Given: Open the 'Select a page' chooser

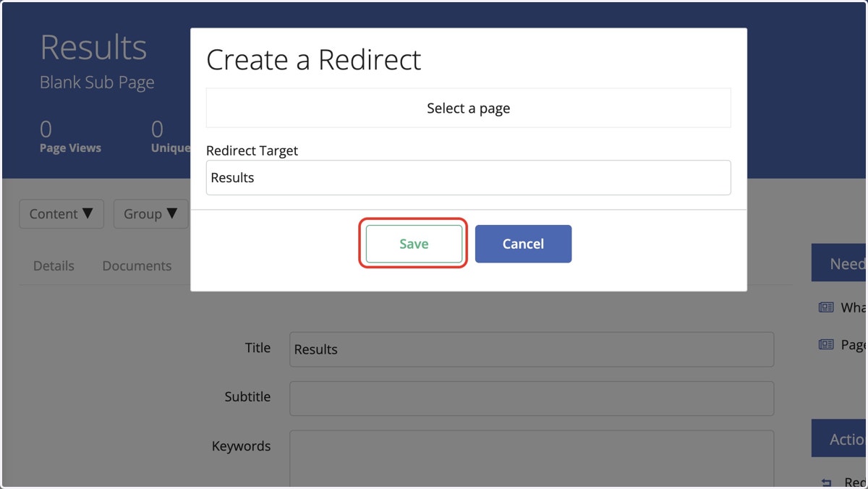Looking at the screenshot, I should click(x=469, y=109).
